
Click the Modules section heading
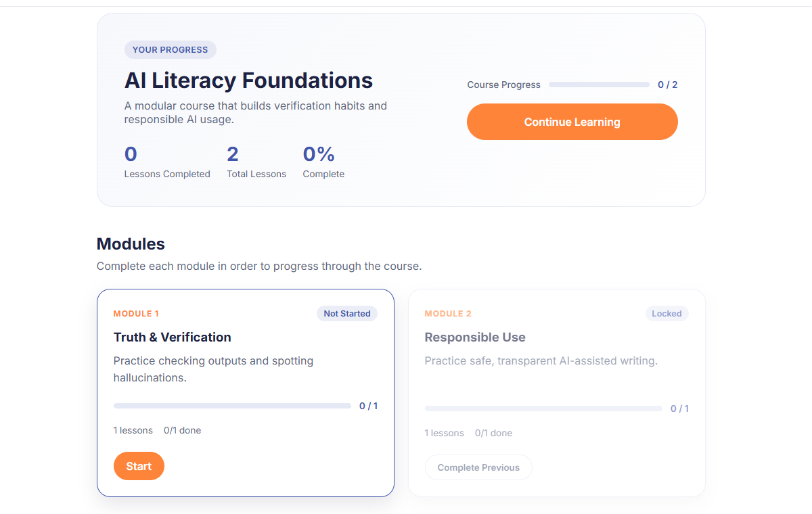tap(131, 243)
